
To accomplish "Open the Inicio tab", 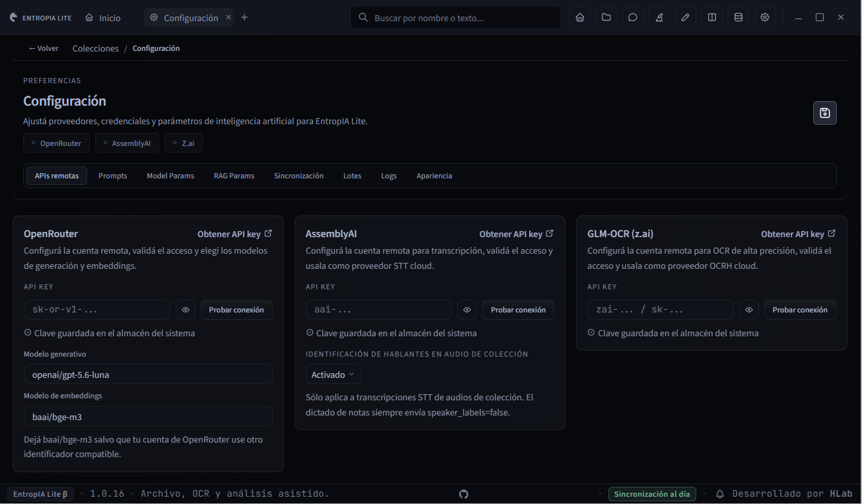I will pos(103,18).
